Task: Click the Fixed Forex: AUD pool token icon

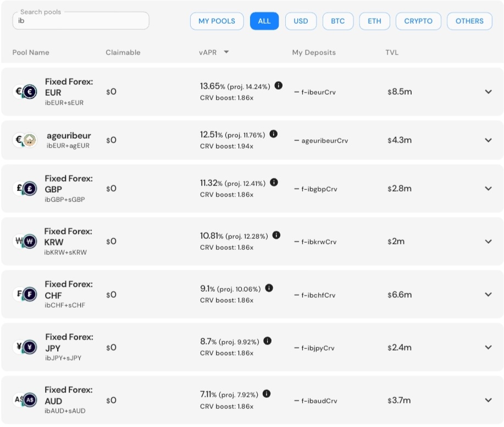Action: 25,400
